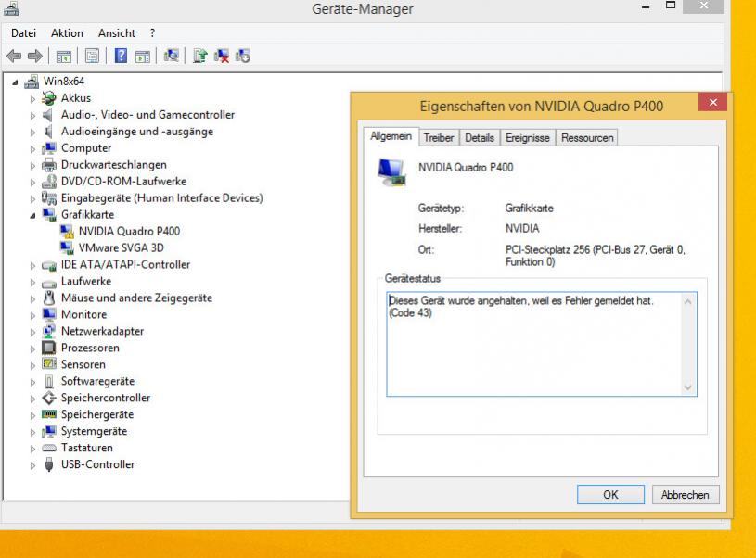The width and height of the screenshot is (756, 558).
Task: Click the Action pane toolbar icon
Action: [142, 56]
